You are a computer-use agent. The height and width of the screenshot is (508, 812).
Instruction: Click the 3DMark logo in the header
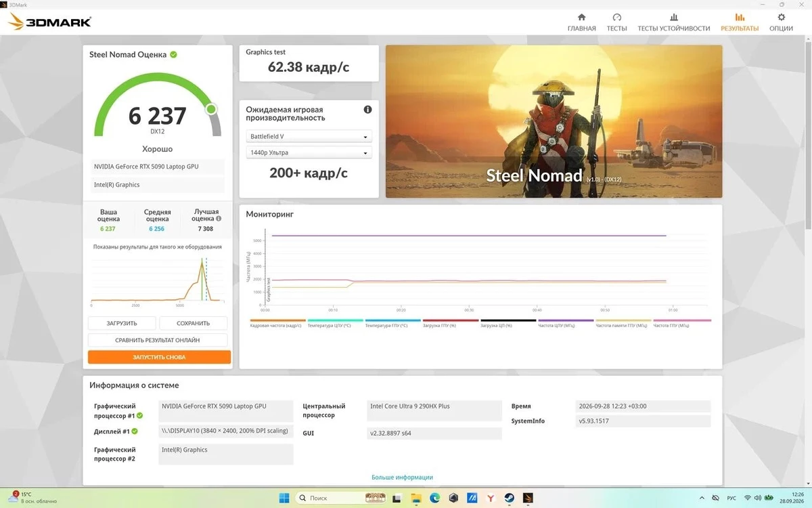49,22
